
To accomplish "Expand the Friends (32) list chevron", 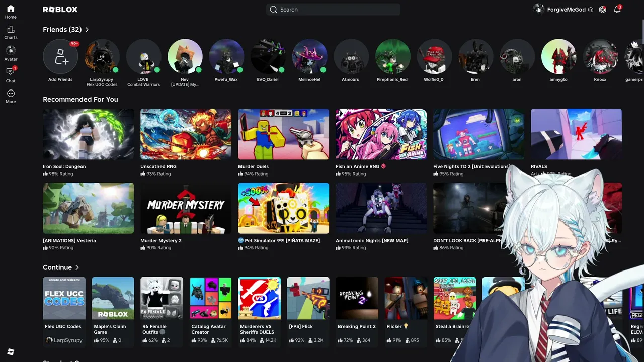I will point(87,30).
